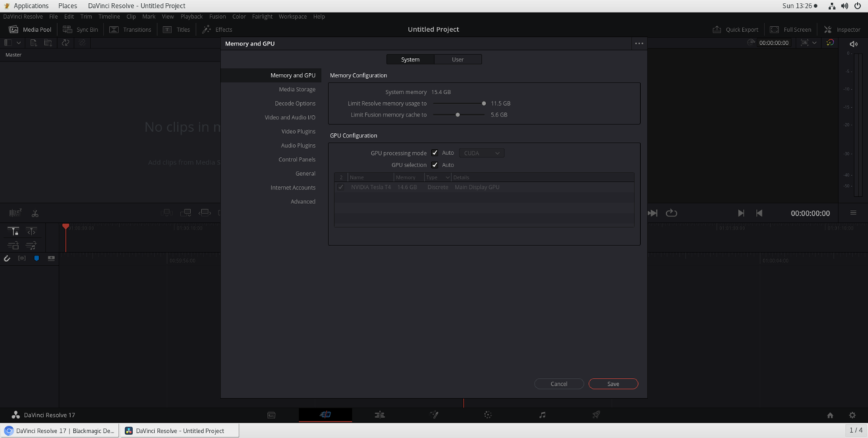Open the Fairlight menu
Image resolution: width=868 pixels, height=438 pixels.
pyautogui.click(x=263, y=16)
